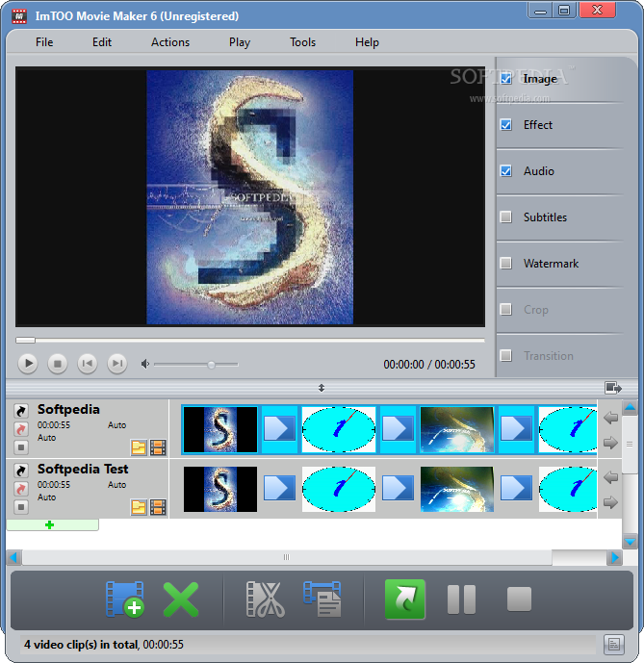This screenshot has width=644, height=663.
Task: Open the Edit menu
Action: 102,42
